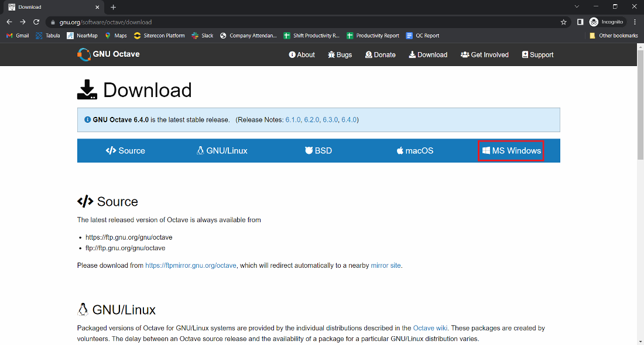Bookmark this page with the star icon

coord(563,22)
